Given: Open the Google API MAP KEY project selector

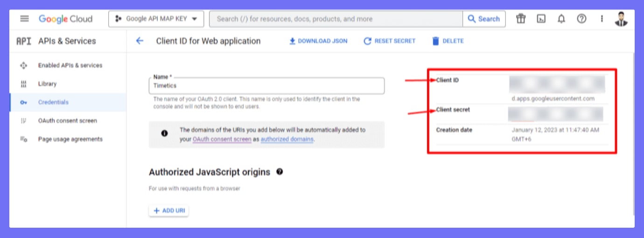Looking at the screenshot, I should click(x=156, y=19).
